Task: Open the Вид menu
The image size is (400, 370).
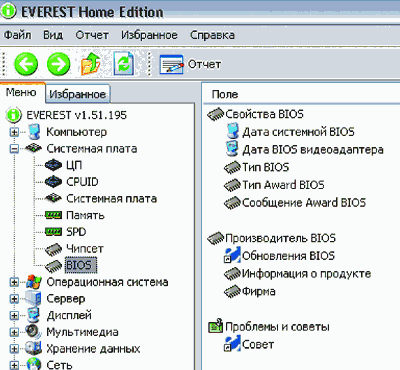Action: tap(53, 35)
